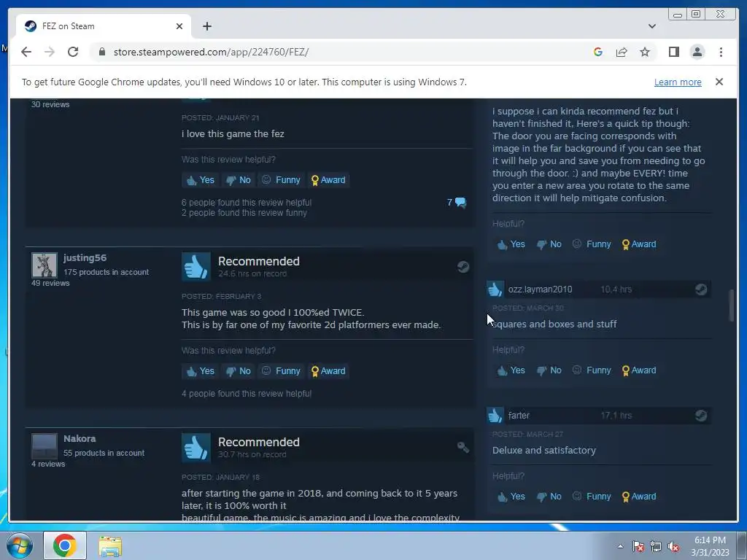Open ozz.layman2010's profile link

[541, 289]
